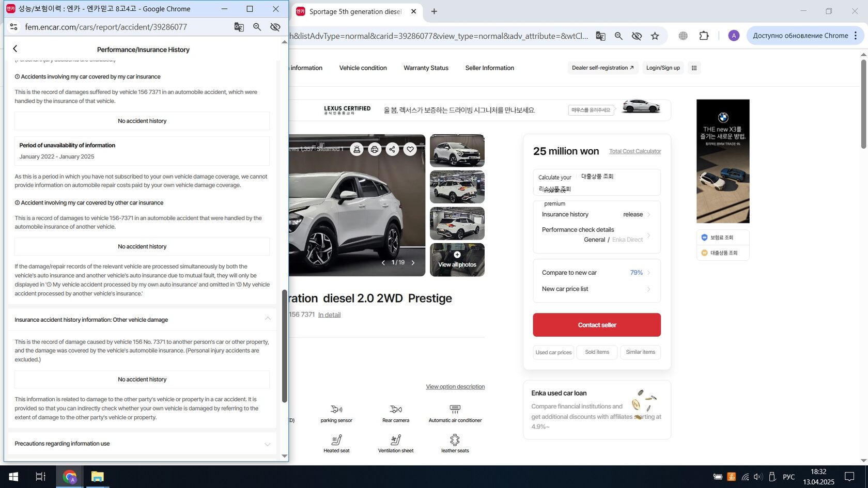Screen dimensions: 868x488
Task: Open Similar items button
Action: (x=640, y=352)
